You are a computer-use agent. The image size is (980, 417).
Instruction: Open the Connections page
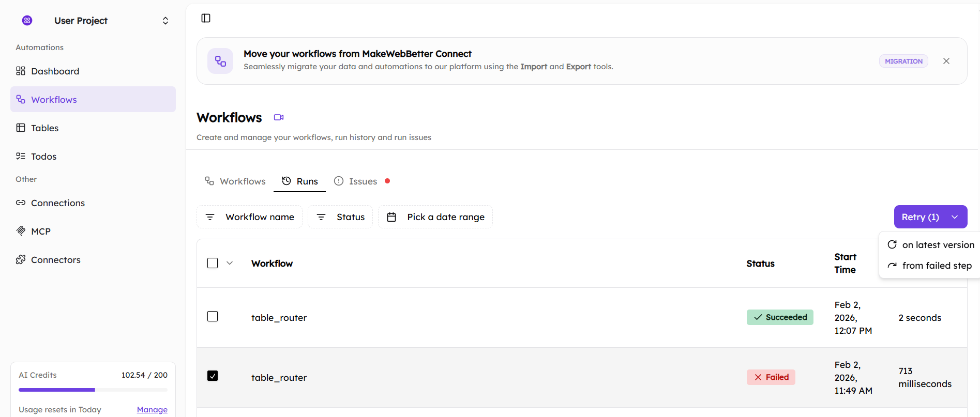57,203
